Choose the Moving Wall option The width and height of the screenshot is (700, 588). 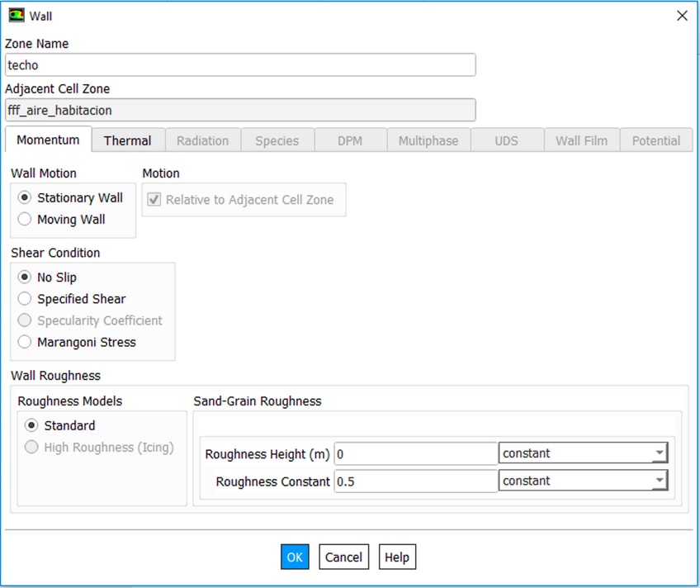click(25, 220)
